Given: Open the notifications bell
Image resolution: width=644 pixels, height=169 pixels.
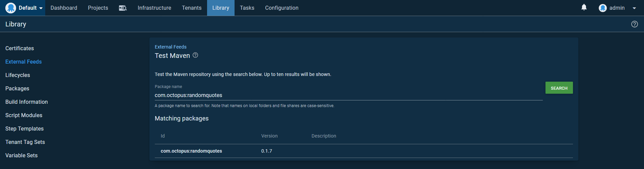Looking at the screenshot, I should point(584,7).
